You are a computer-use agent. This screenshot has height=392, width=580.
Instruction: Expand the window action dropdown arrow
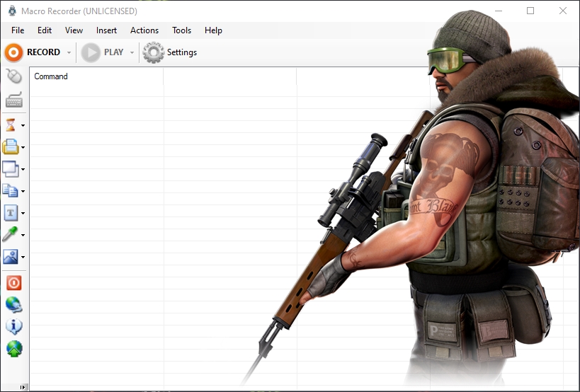(x=23, y=169)
